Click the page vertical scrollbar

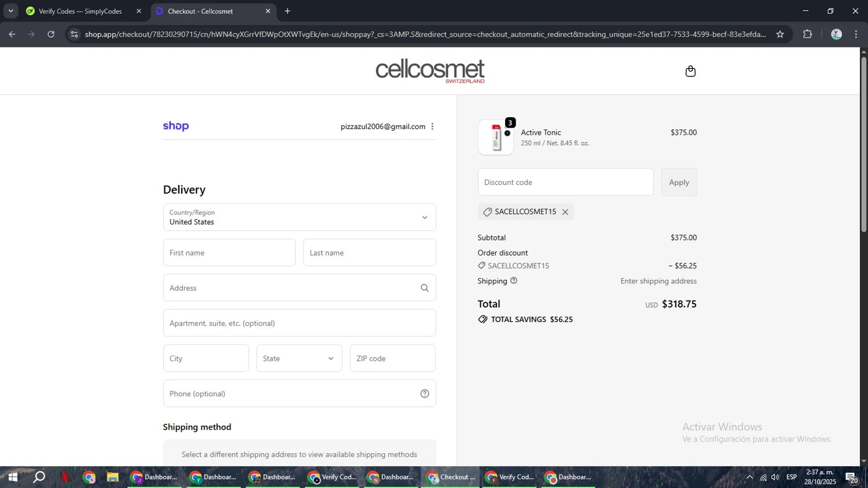[x=863, y=145]
